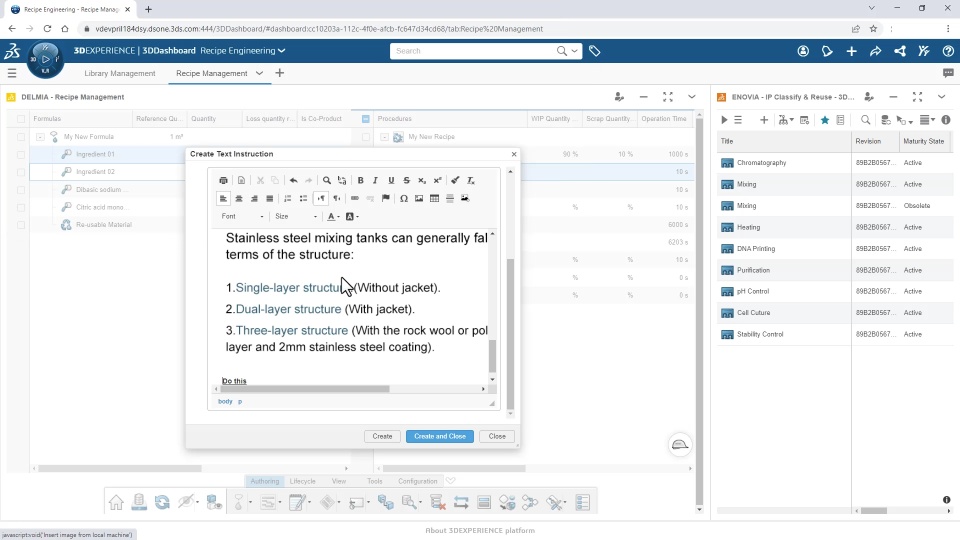Justify the text alignment
This screenshot has width=960, height=540.
click(269, 198)
